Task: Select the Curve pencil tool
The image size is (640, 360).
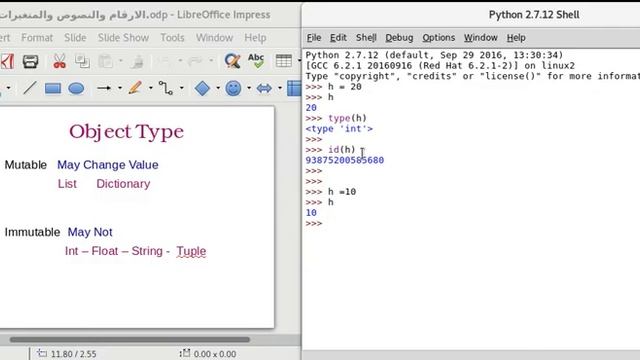Action: (x=135, y=88)
